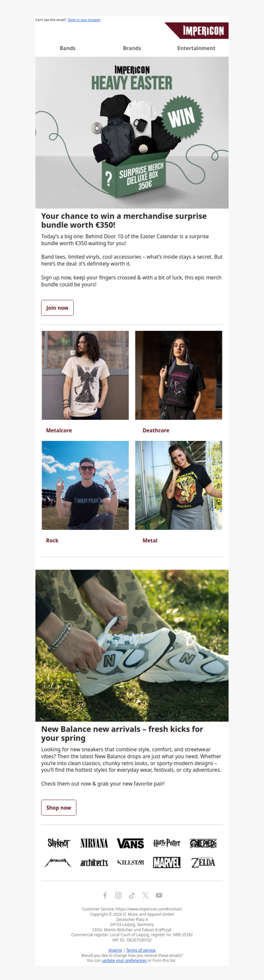Select the Marvel brand logo
Image resolution: width=264 pixels, height=980 pixels.
click(166, 862)
